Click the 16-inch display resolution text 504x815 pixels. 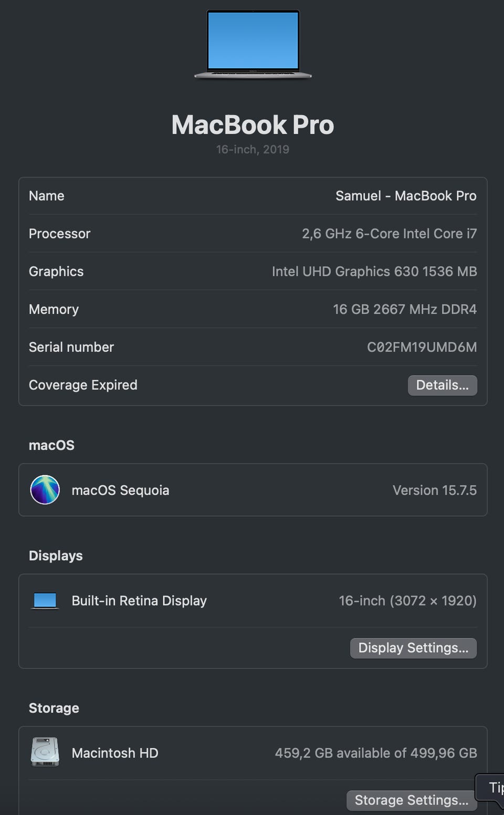407,600
